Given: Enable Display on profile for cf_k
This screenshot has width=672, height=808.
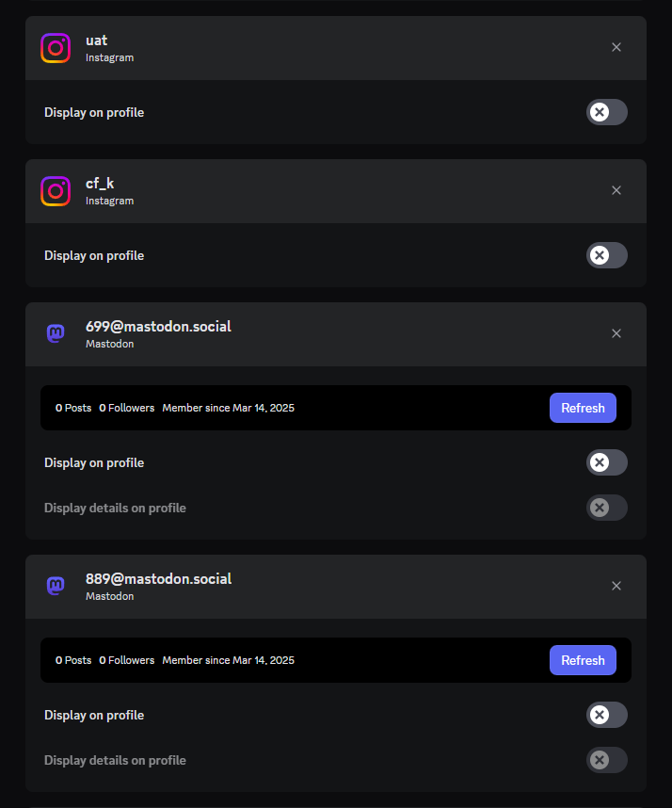Looking at the screenshot, I should 607,255.
